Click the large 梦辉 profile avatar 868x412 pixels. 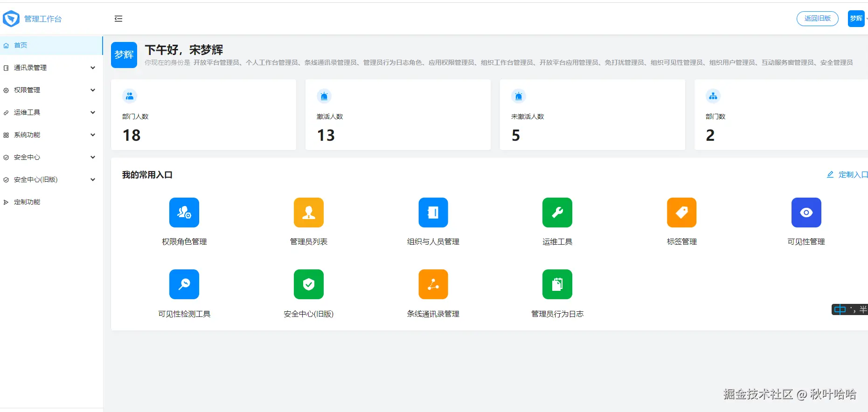coord(124,55)
